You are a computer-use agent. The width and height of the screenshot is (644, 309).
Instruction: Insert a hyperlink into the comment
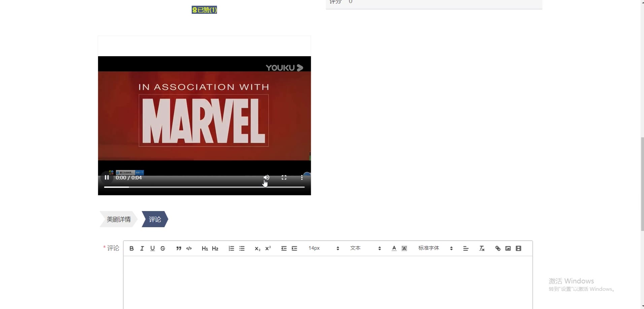click(x=498, y=248)
